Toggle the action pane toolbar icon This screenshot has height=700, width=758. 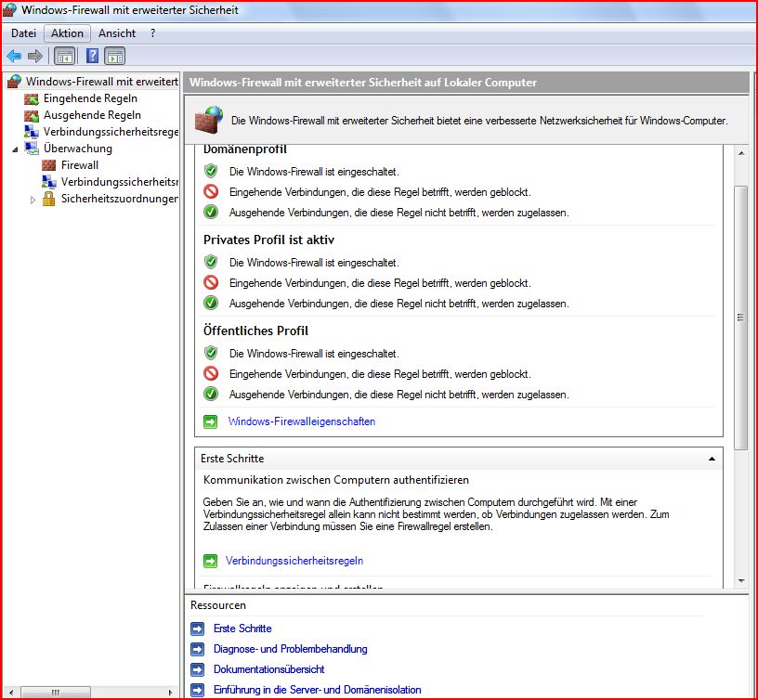(x=114, y=56)
